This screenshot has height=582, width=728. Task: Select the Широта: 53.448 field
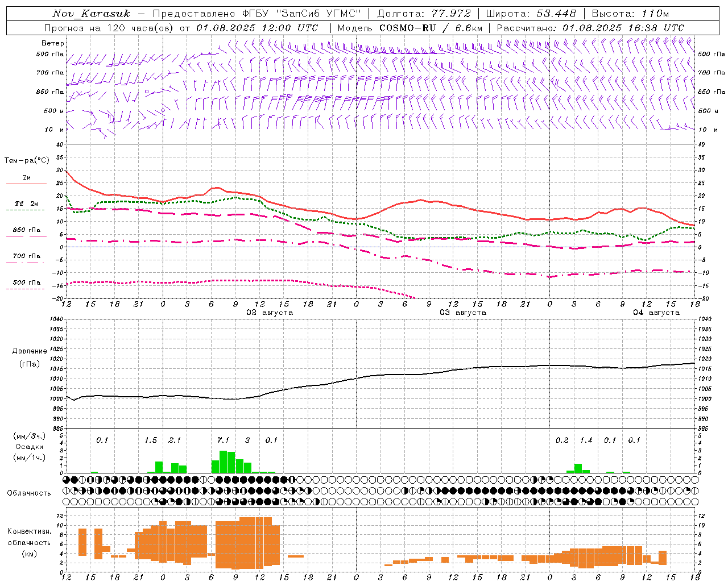point(531,14)
